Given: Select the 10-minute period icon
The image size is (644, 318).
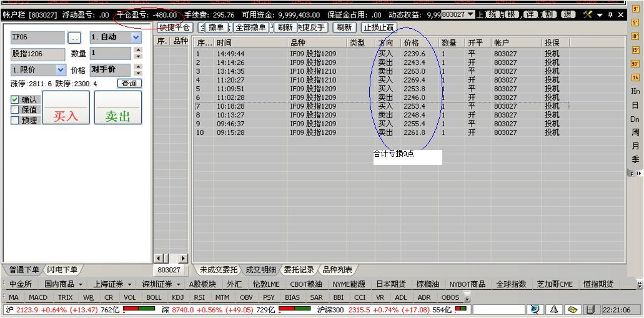Looking at the screenshot, I should [x=635, y=37].
